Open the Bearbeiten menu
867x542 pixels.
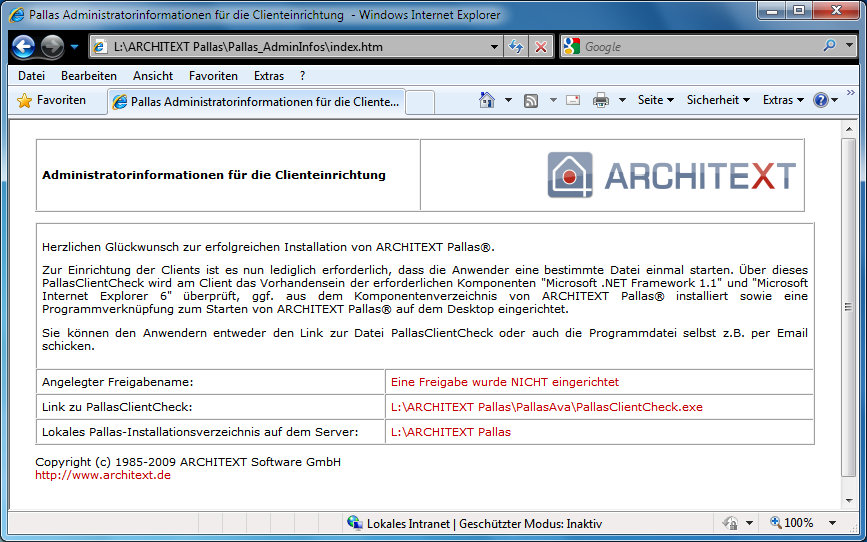88,76
